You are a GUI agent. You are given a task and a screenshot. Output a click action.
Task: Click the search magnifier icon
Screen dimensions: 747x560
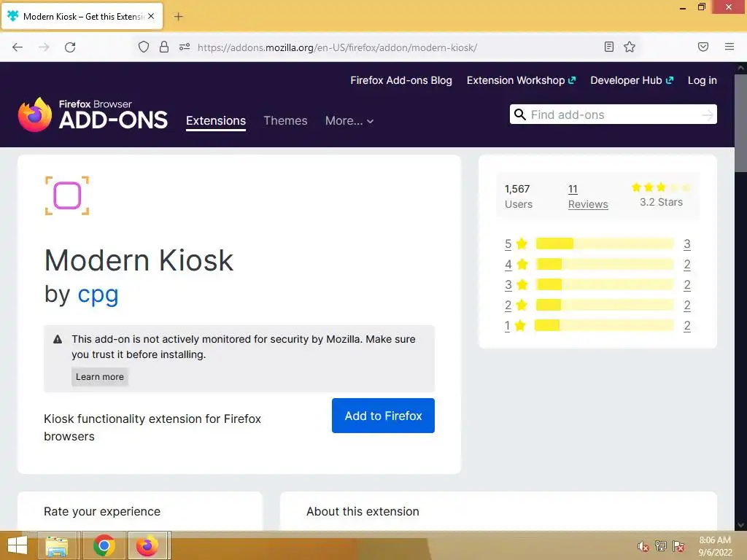519,114
